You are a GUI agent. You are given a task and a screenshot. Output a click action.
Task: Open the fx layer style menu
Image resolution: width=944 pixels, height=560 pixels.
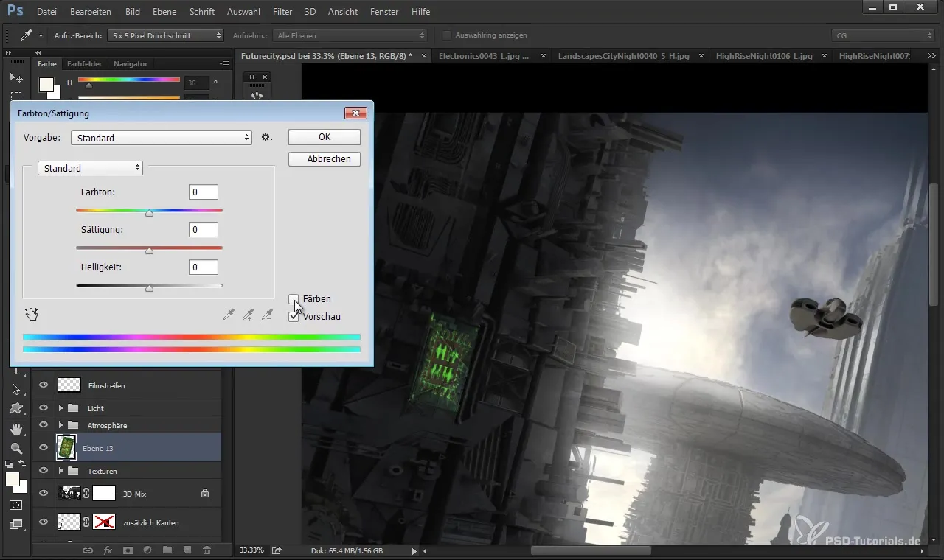click(108, 550)
